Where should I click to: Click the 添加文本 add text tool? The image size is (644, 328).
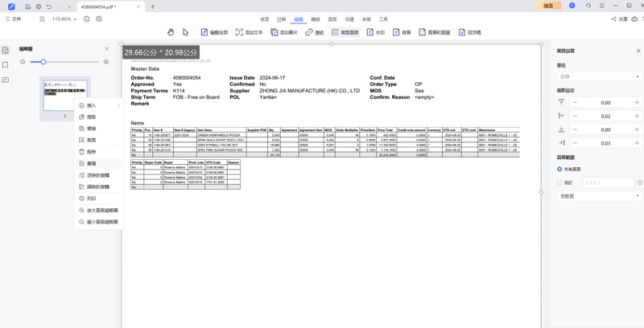(249, 32)
